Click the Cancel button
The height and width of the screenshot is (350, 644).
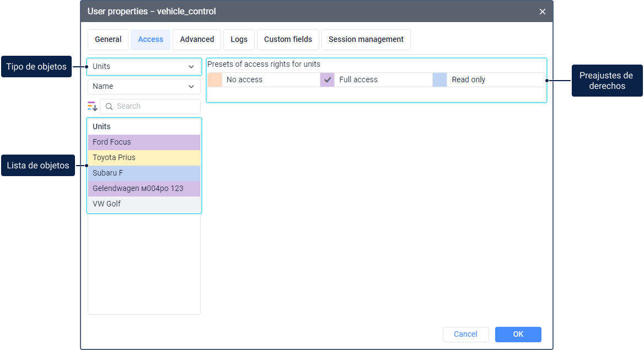point(465,335)
